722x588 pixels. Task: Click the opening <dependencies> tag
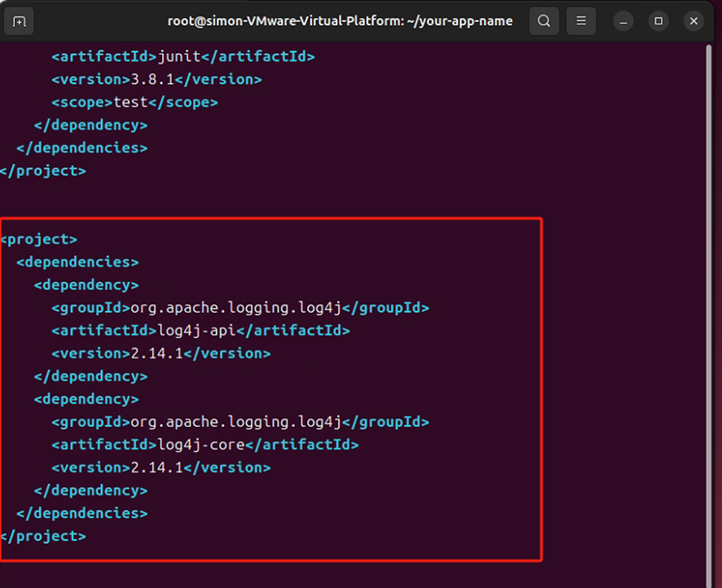77,262
